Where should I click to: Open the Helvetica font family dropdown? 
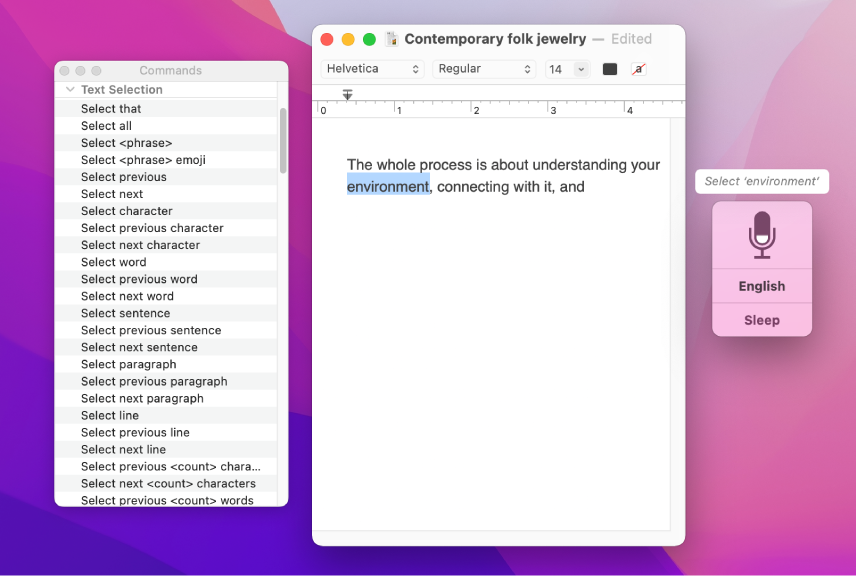pyautogui.click(x=371, y=69)
